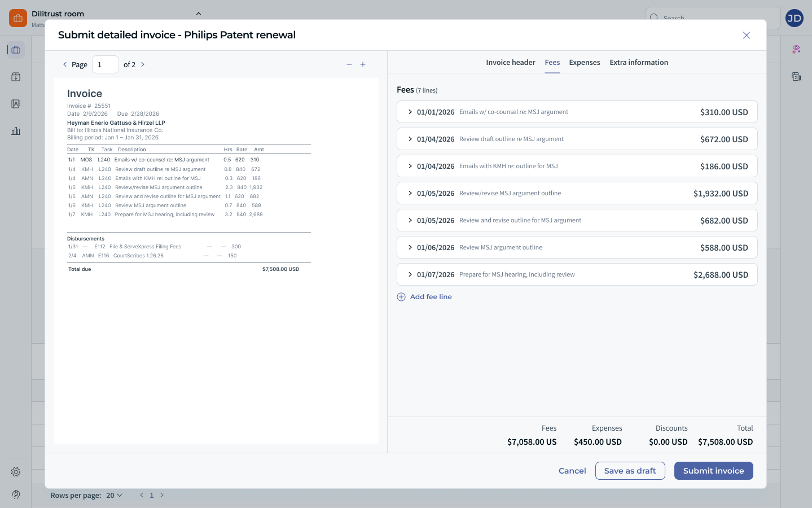
Task: Click the JD user avatar
Action: click(x=795, y=18)
